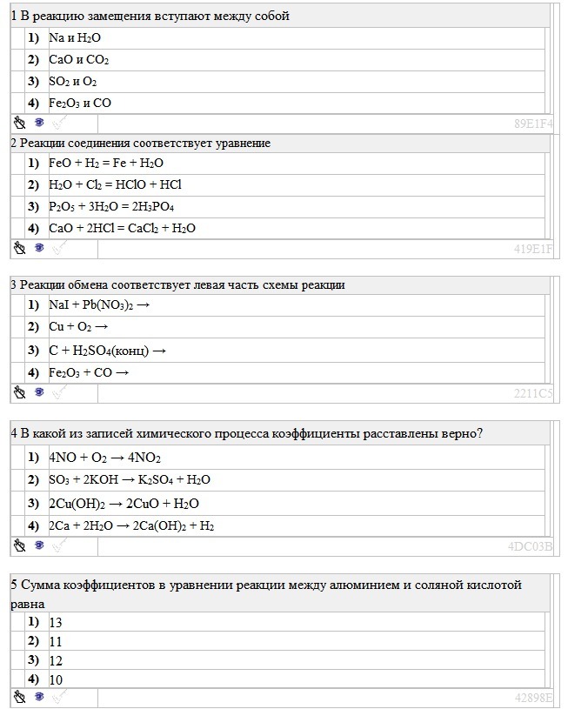The image size is (588, 709).
Task: Click the eye icon under question 5
Action: [x=39, y=696]
